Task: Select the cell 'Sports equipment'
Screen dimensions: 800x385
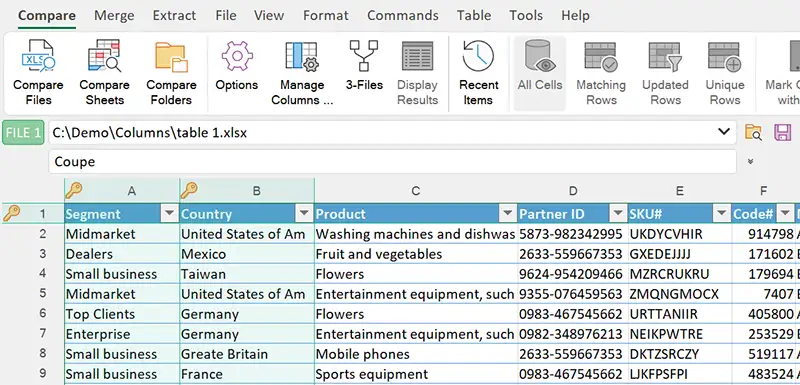Action: coord(416,374)
